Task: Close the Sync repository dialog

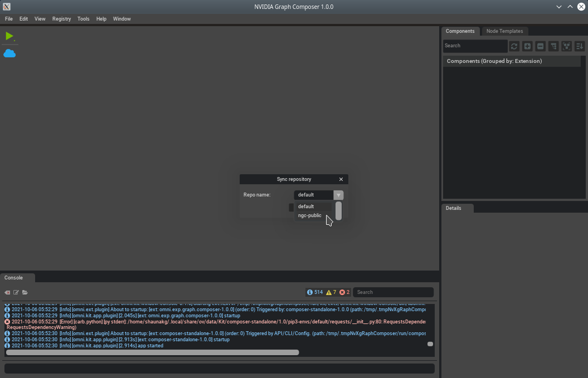Action: (341, 179)
